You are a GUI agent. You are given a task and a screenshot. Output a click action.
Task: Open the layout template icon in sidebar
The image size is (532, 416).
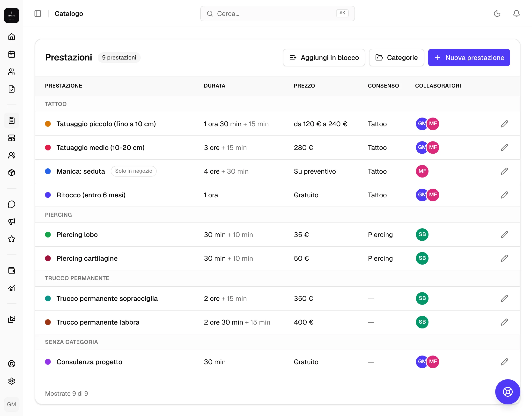click(x=11, y=138)
